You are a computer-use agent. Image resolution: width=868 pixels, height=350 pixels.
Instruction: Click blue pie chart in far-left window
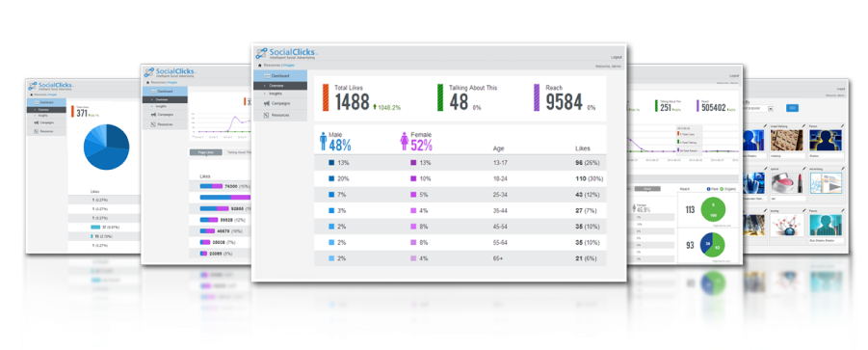click(106, 147)
